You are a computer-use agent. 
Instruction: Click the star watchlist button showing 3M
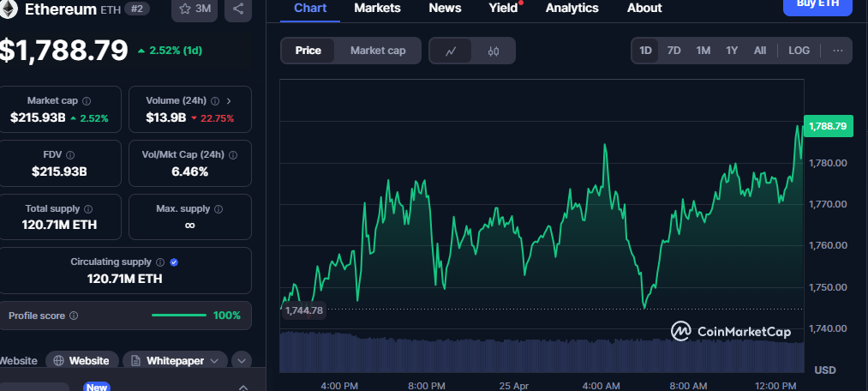pyautogui.click(x=195, y=9)
